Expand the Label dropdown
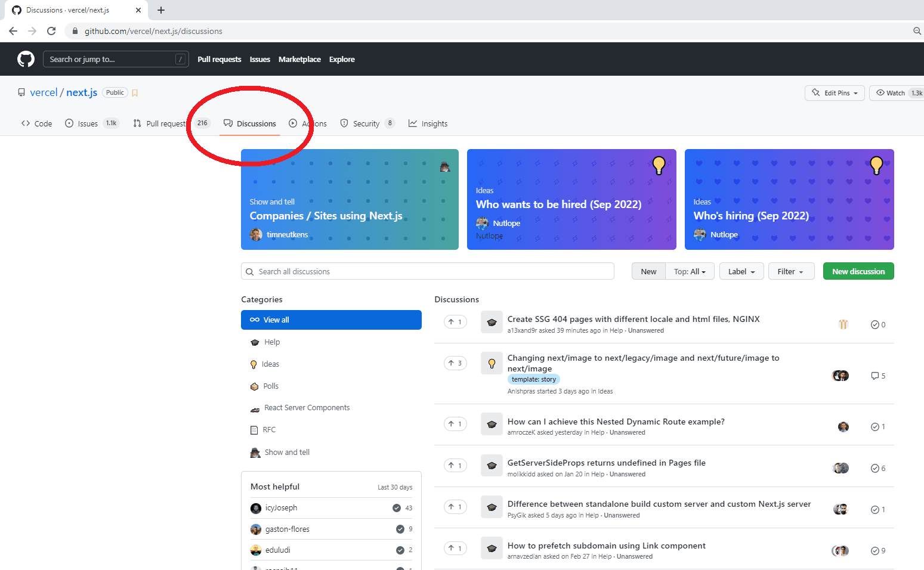 [x=741, y=271]
